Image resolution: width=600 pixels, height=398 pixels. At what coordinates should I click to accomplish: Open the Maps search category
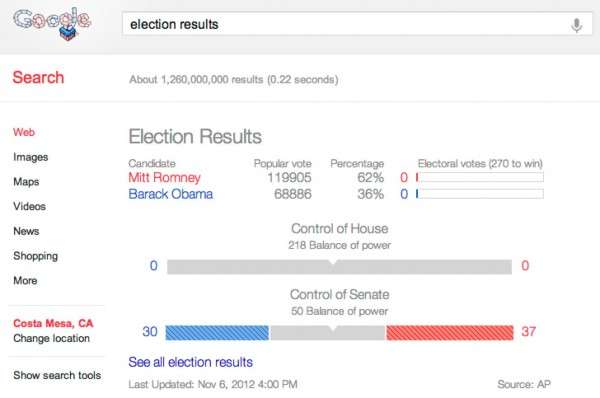(x=26, y=181)
